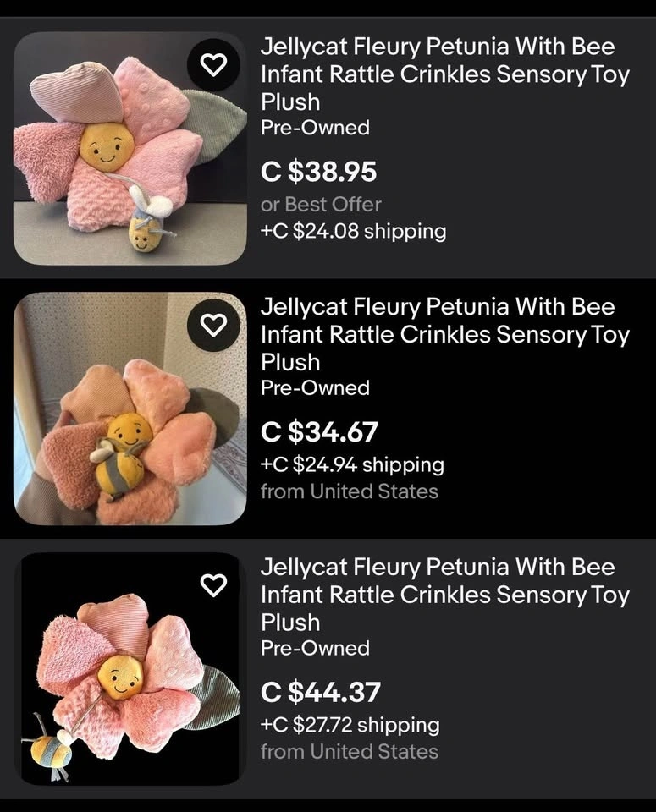Click "from United States" under +C $27.72 shipping
This screenshot has width=656, height=812.
click(x=349, y=751)
